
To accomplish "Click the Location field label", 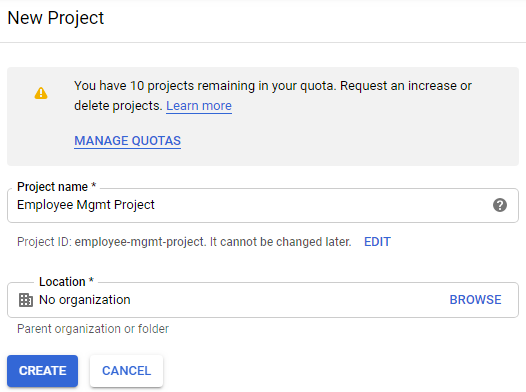I will pos(62,282).
